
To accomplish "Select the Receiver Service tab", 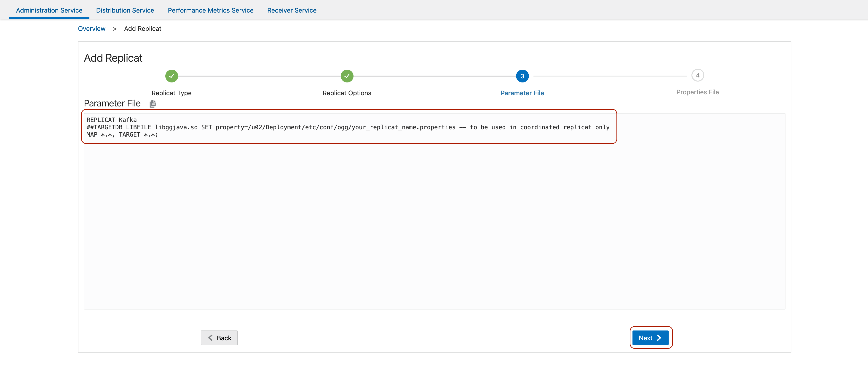I will tap(292, 10).
